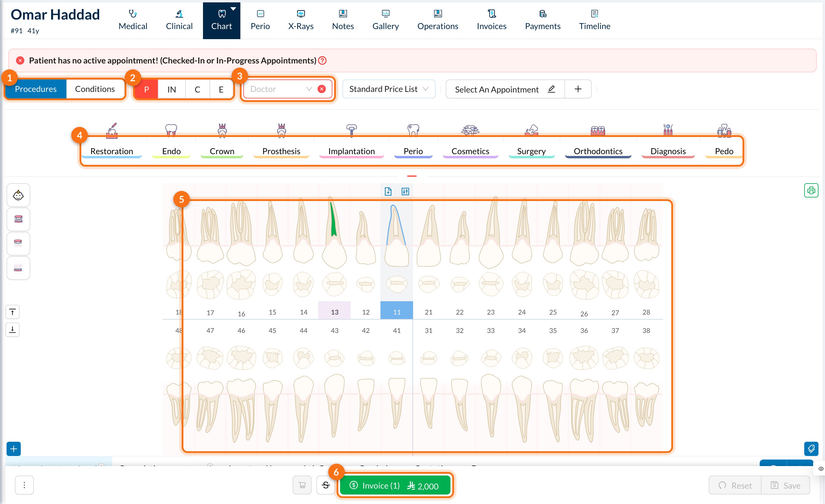This screenshot has width=825, height=504.
Task: Click the green Invoice (1) button
Action: tap(395, 485)
